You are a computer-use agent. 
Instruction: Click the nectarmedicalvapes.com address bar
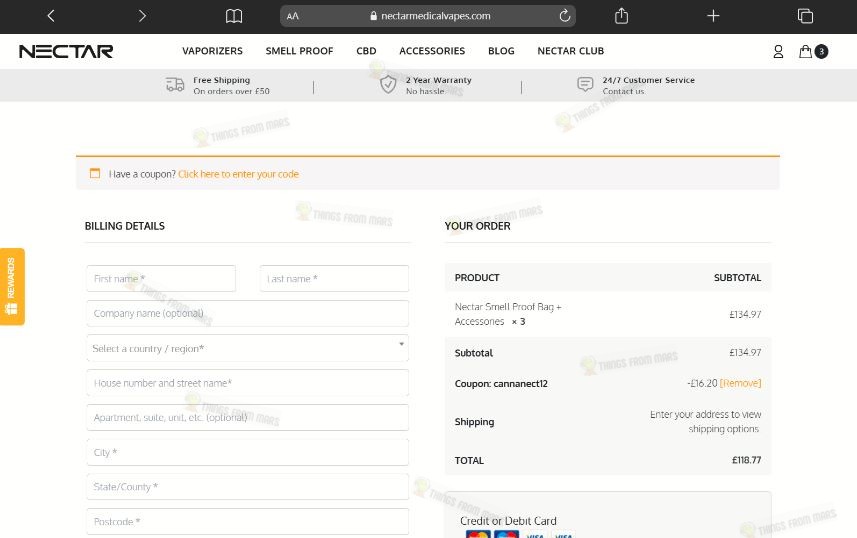point(428,16)
